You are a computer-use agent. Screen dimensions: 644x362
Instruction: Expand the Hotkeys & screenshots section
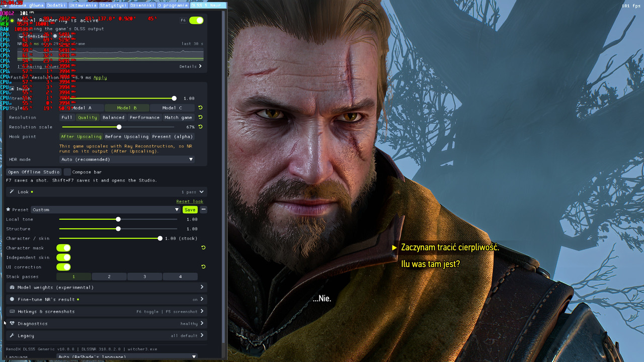pyautogui.click(x=107, y=311)
